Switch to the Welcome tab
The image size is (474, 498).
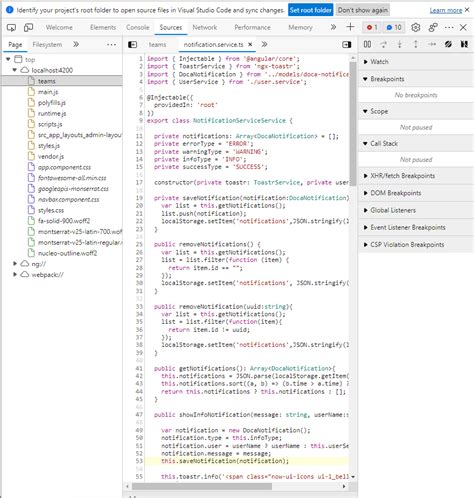click(x=59, y=27)
